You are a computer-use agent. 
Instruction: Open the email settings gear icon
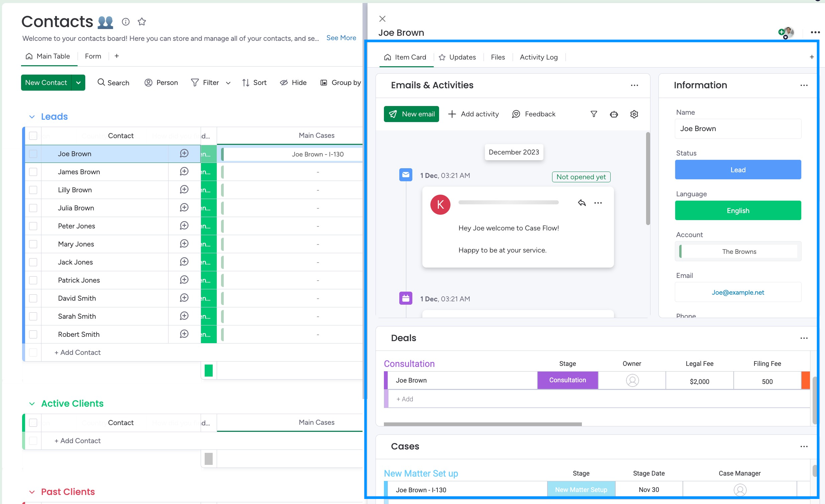(634, 114)
